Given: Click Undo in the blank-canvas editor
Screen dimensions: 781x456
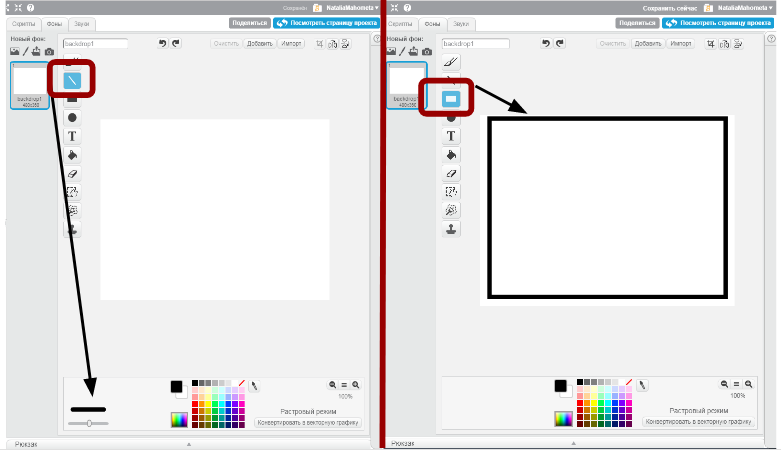Looking at the screenshot, I should (x=162, y=43).
